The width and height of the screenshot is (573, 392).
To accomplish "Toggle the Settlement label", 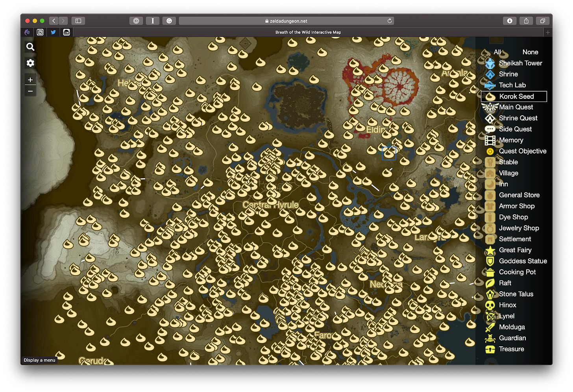I will 515,239.
